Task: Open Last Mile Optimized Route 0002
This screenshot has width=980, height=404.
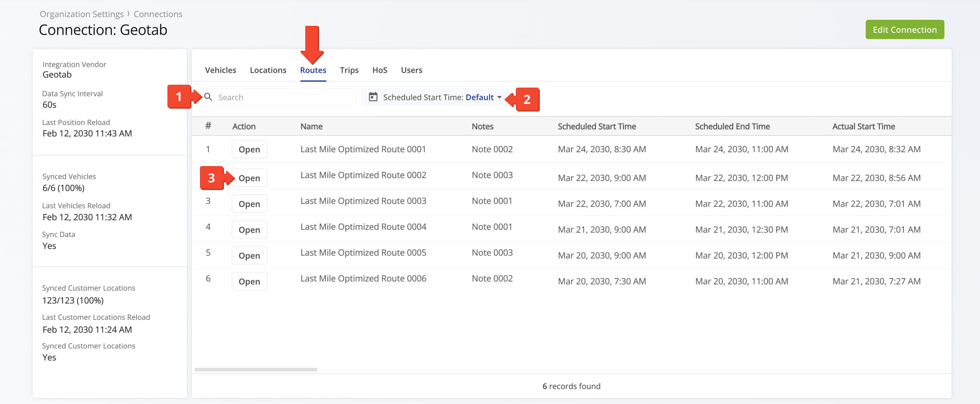Action: coord(249,178)
